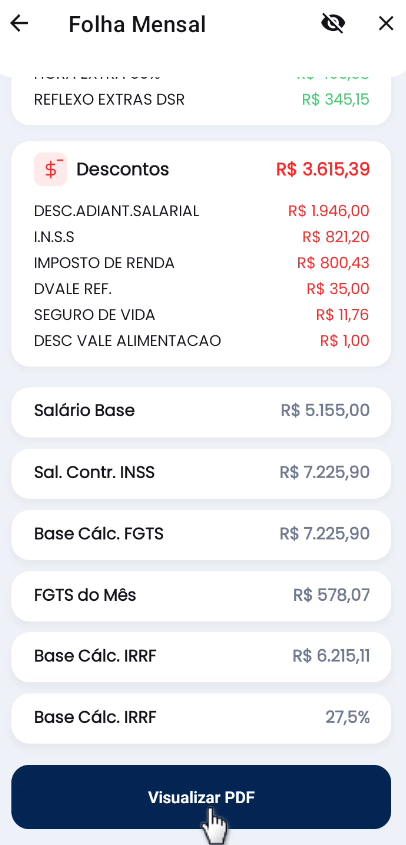Select the 27,5% IRRF rate card

201,718
